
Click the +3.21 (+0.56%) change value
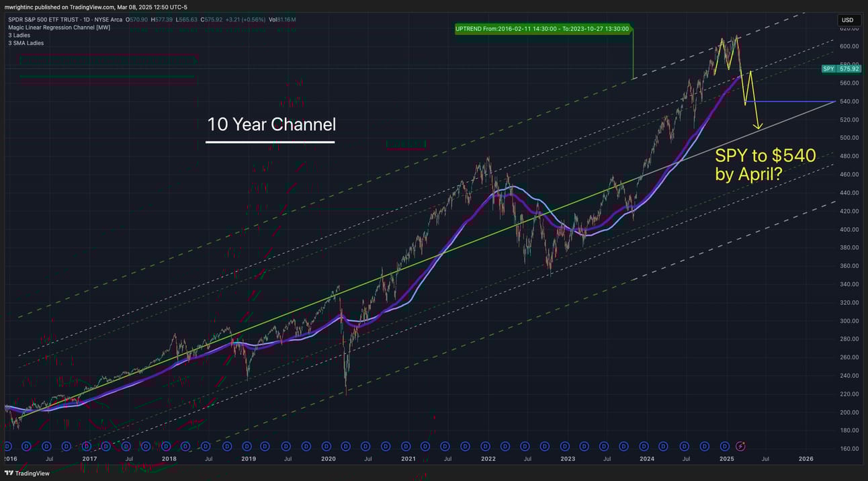[245, 19]
